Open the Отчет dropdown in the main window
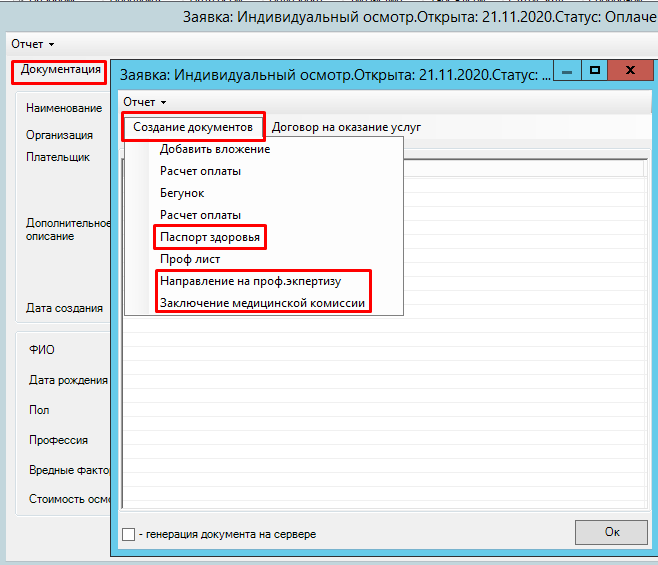Image resolution: width=658 pixels, height=565 pixels. coord(32,44)
